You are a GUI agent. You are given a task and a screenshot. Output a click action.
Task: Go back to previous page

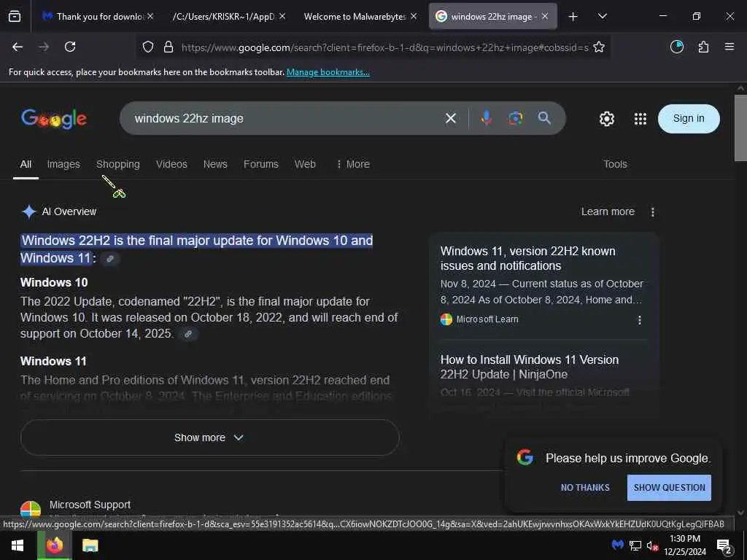pyautogui.click(x=18, y=47)
